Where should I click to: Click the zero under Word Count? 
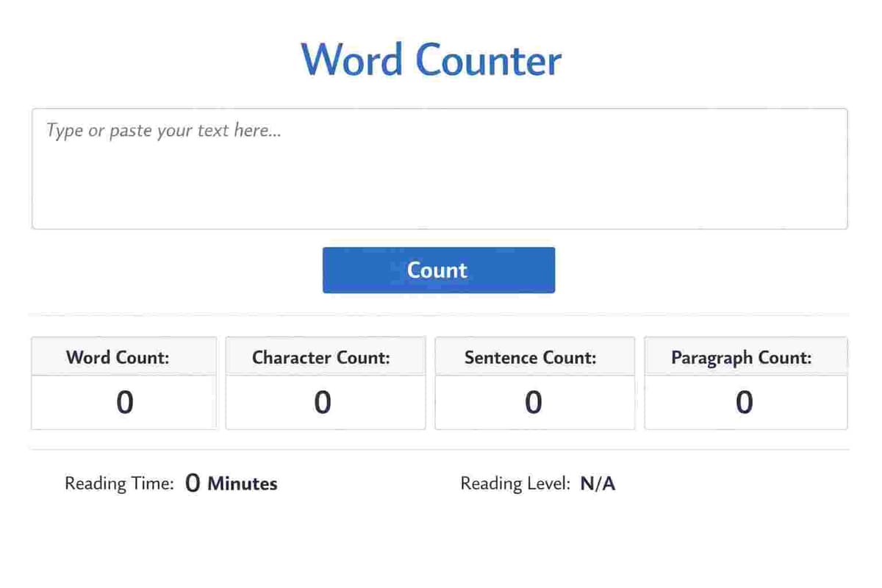point(123,403)
